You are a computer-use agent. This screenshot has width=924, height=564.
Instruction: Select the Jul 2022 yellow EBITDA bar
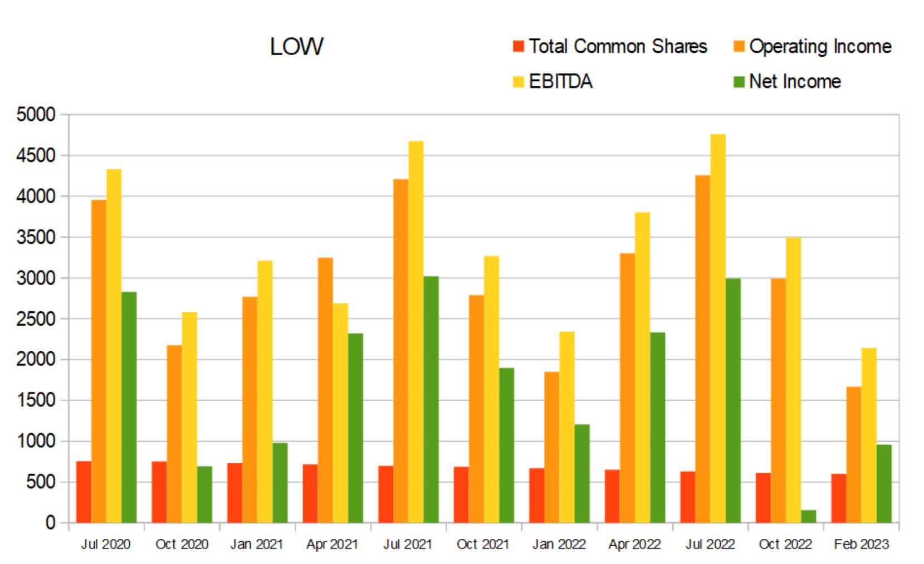pyautogui.click(x=718, y=328)
